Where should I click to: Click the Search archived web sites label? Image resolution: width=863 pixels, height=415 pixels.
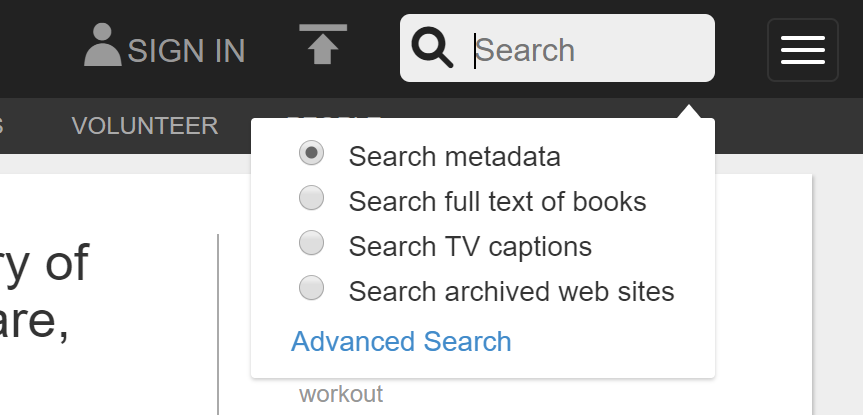(511, 291)
